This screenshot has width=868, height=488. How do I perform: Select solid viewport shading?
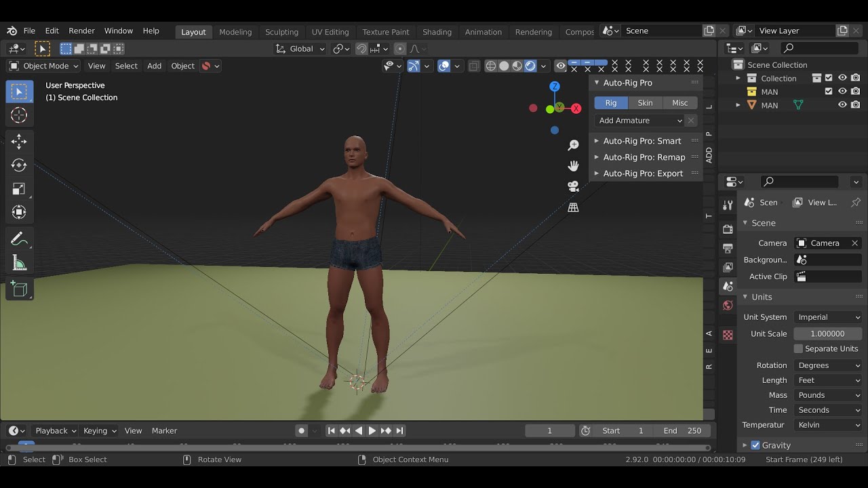(x=504, y=66)
